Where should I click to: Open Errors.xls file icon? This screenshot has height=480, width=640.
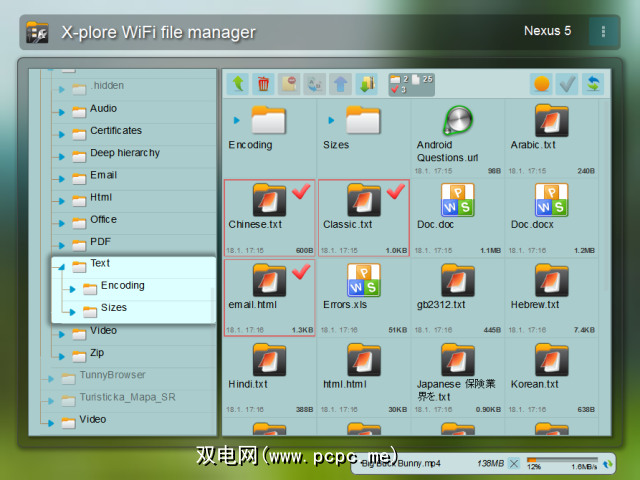(x=363, y=280)
